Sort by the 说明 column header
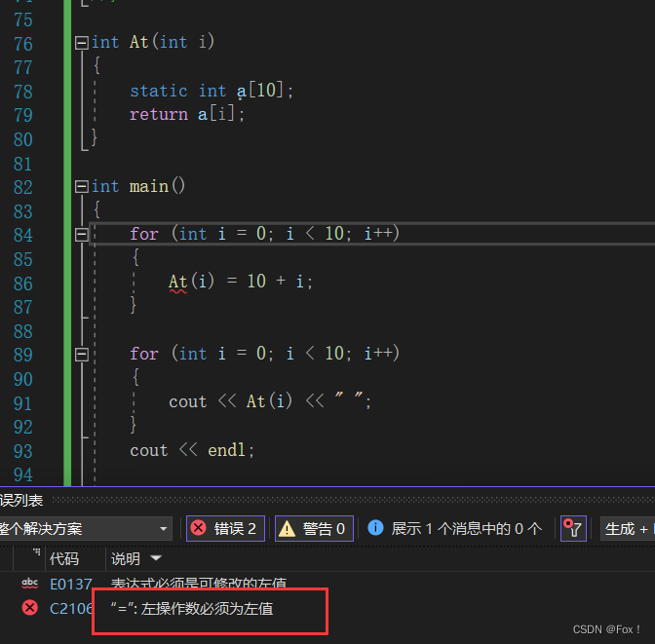 tap(126, 558)
